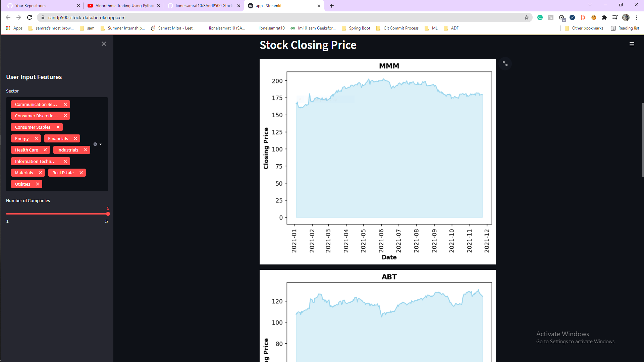Expand MMM chart to fullscreen
Image resolution: width=644 pixels, height=362 pixels.
tap(505, 63)
